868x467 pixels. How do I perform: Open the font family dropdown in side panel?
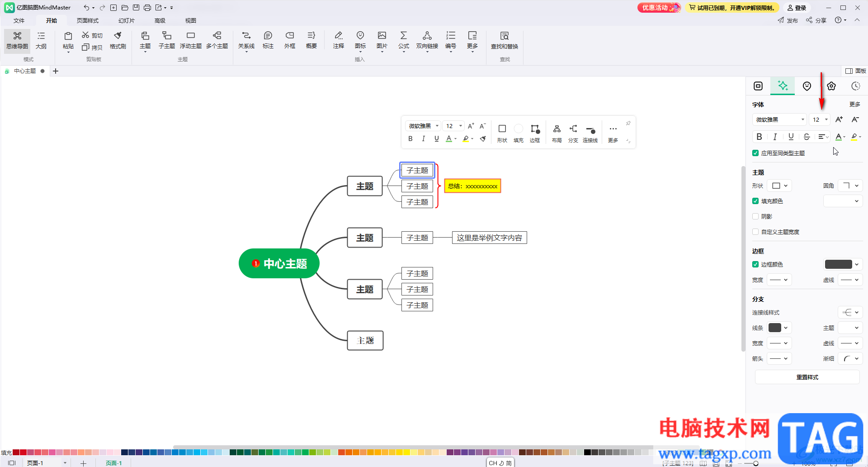pyautogui.click(x=779, y=119)
